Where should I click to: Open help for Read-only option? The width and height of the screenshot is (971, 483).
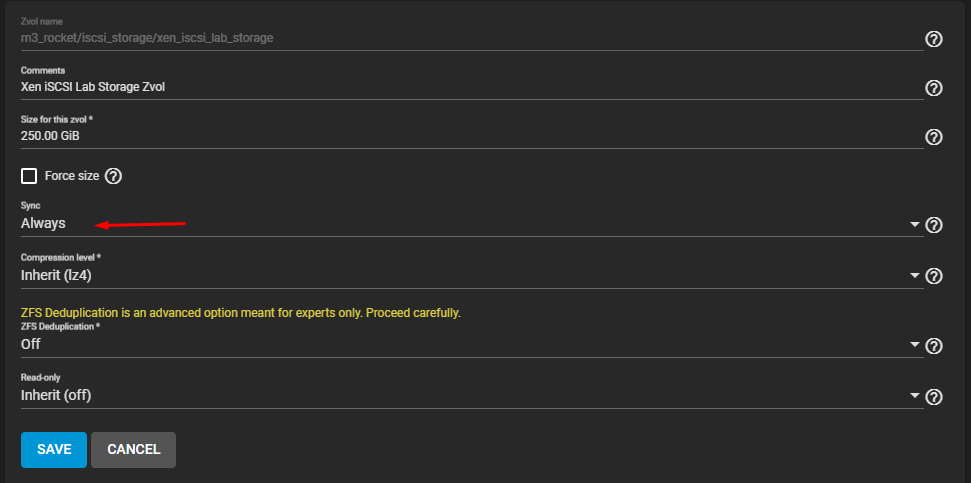coord(934,397)
